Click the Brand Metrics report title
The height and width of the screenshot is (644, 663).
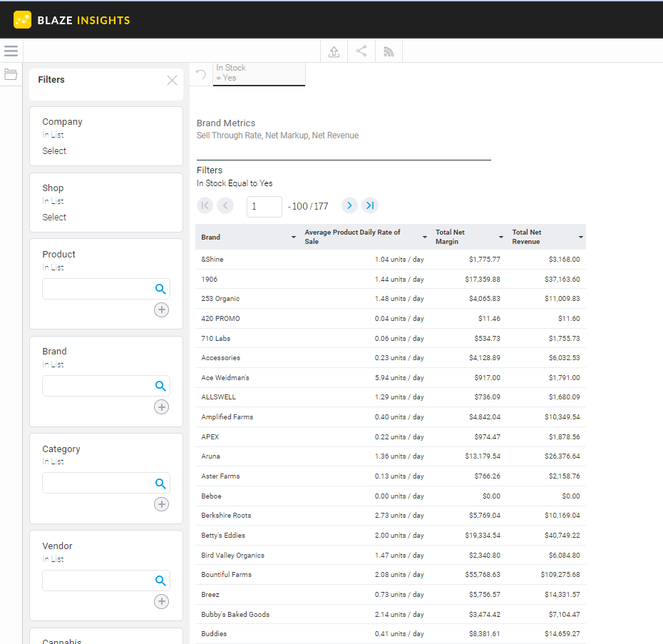pos(226,123)
